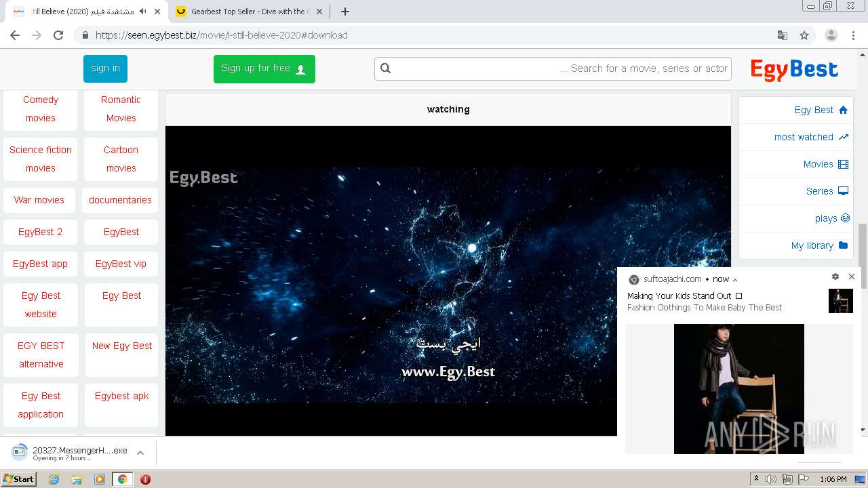Open My library menu item
The width and height of the screenshot is (868, 488).
(x=796, y=245)
